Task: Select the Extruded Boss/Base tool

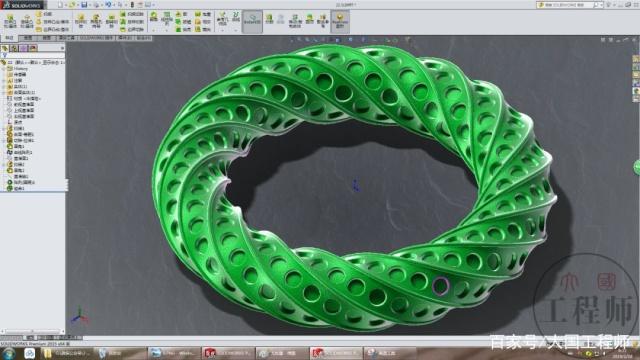Action: pyautogui.click(x=10, y=21)
